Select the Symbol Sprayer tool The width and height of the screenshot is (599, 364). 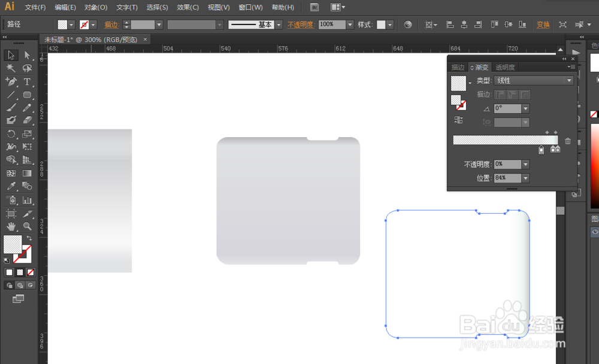coord(11,200)
